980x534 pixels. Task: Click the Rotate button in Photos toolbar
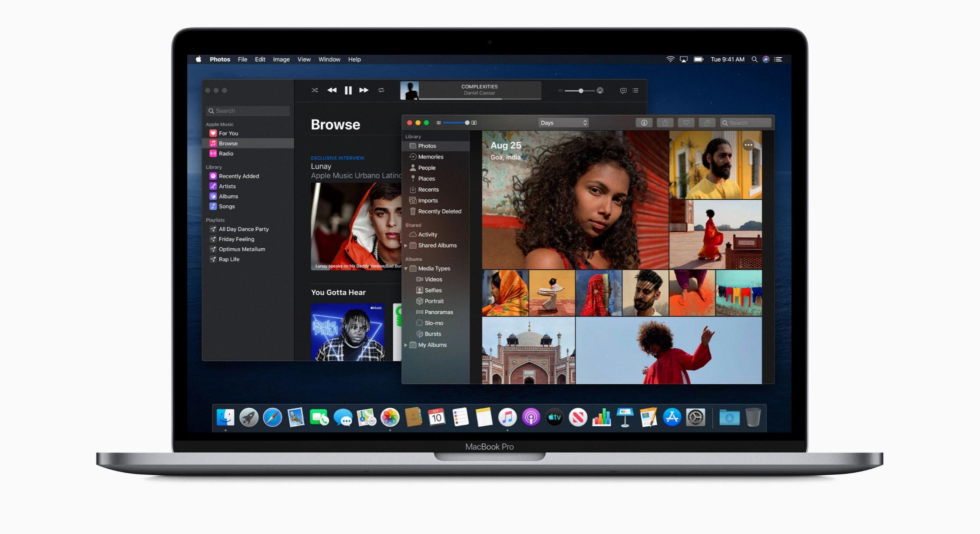point(707,123)
